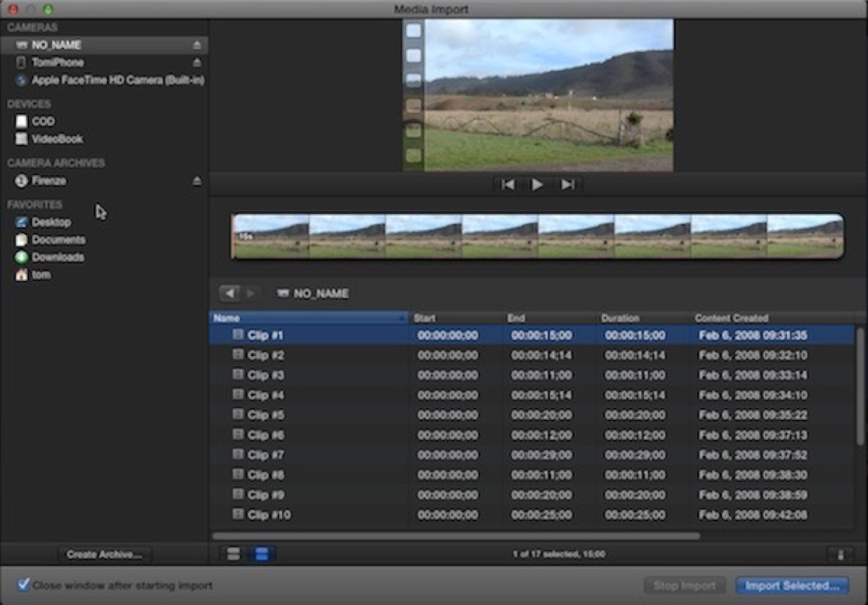Eject the Firenze camera archive
Image resolution: width=868 pixels, height=605 pixels.
click(196, 181)
